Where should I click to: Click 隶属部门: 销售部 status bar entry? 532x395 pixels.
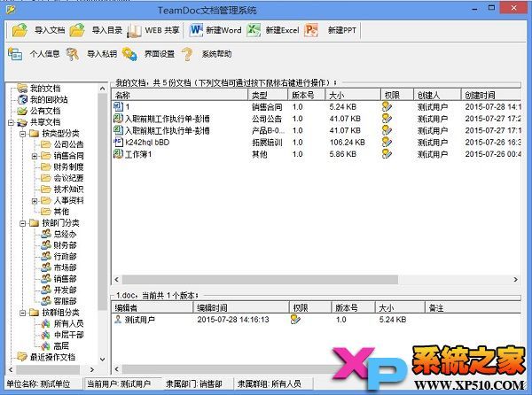point(194,383)
